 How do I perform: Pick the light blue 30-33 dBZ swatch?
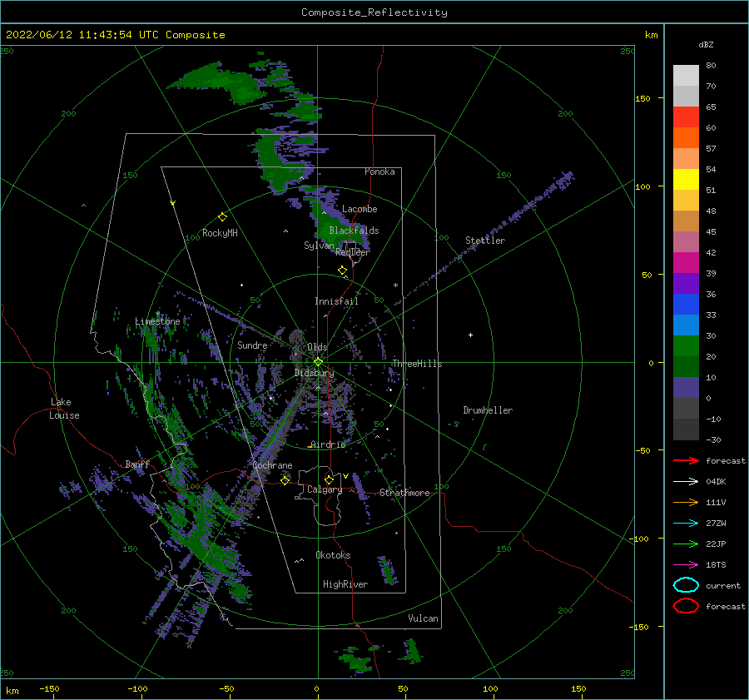(686, 325)
